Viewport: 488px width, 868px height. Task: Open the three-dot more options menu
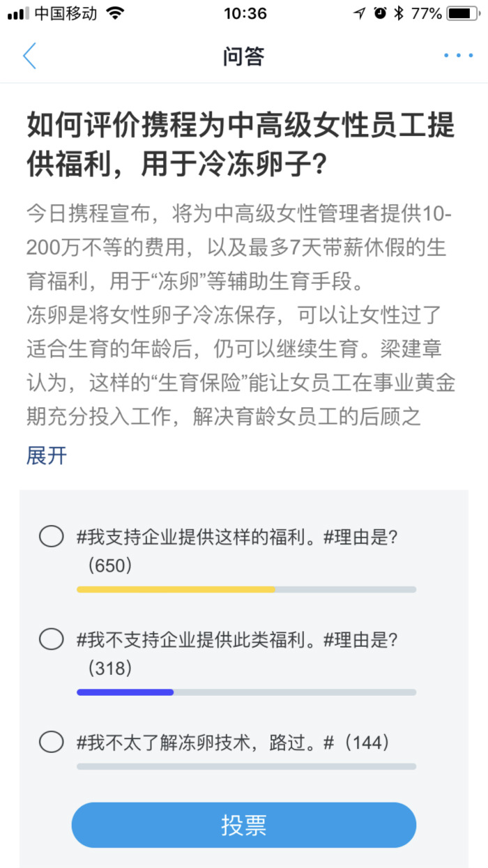tap(458, 56)
